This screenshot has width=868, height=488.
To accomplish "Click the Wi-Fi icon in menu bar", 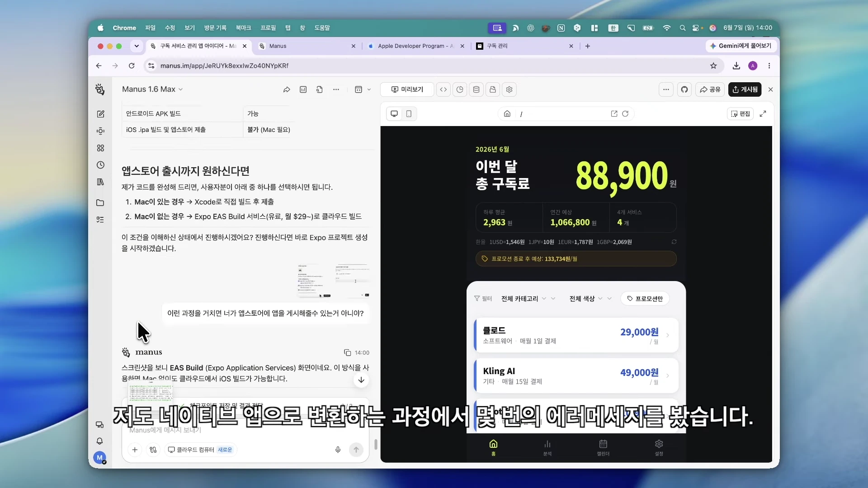I will pos(666,28).
